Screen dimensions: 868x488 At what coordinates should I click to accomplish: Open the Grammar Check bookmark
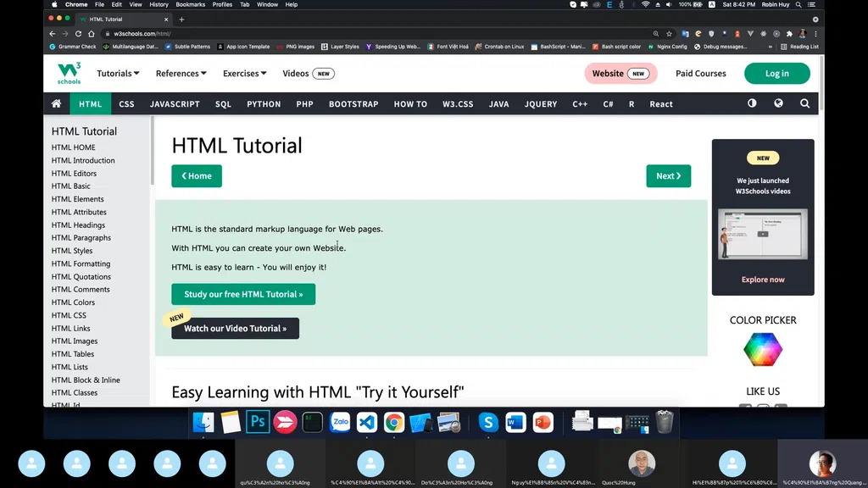pyautogui.click(x=73, y=47)
